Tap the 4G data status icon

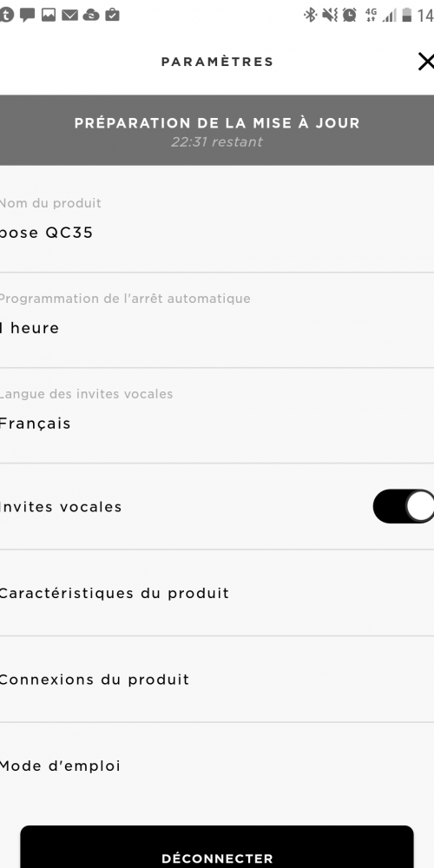[x=371, y=15]
